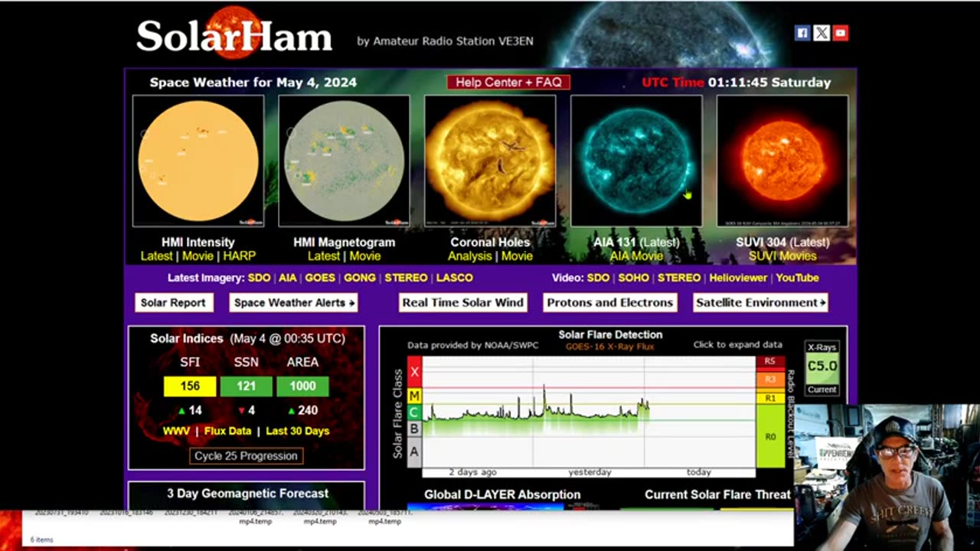Open the HMI Intensity sun image
This screenshot has width=980, height=551.
198,161
